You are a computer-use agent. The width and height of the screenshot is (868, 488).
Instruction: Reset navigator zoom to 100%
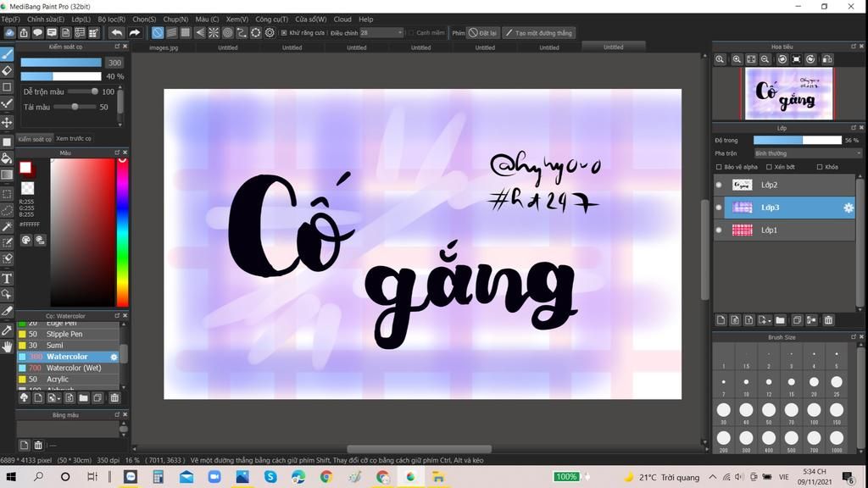[x=720, y=59]
